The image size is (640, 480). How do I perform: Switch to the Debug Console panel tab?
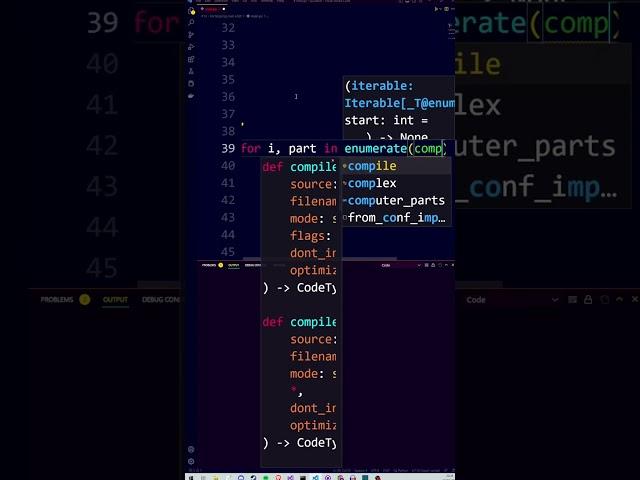[253, 265]
